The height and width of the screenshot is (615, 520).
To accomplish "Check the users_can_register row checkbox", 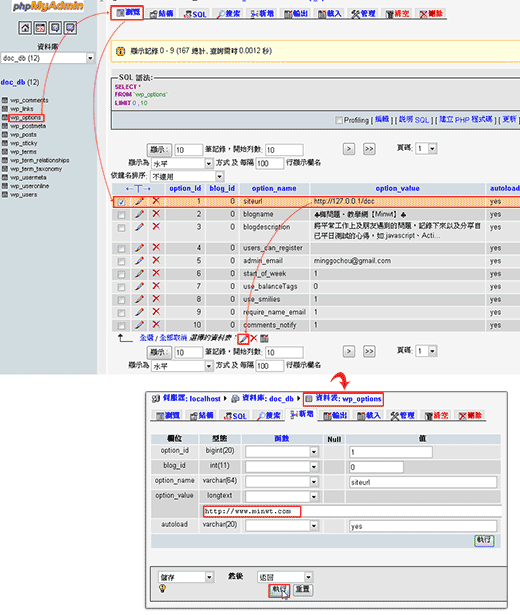I will point(122,249).
